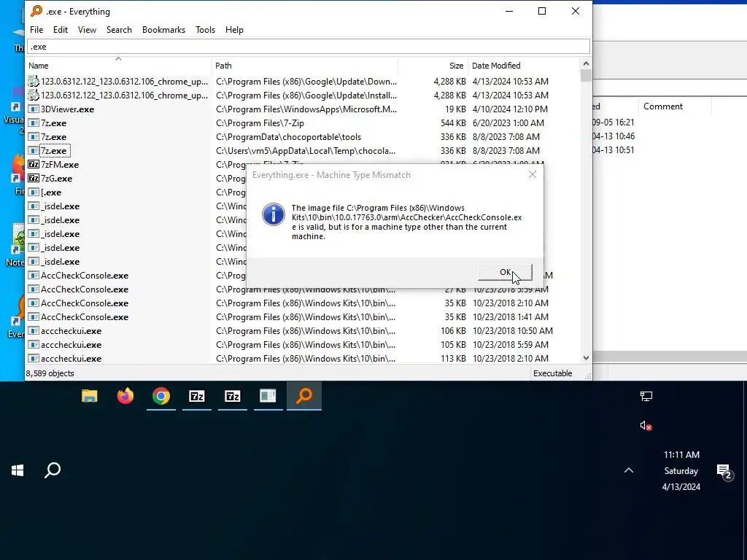Open the Search menu
This screenshot has height=560, width=747.
coord(119,29)
